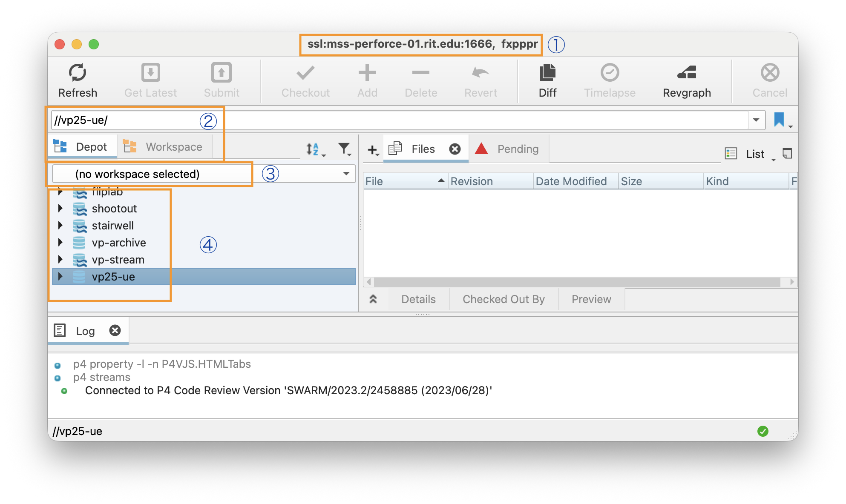846x504 pixels.
Task: Open the workspace selection dropdown
Action: click(346, 174)
